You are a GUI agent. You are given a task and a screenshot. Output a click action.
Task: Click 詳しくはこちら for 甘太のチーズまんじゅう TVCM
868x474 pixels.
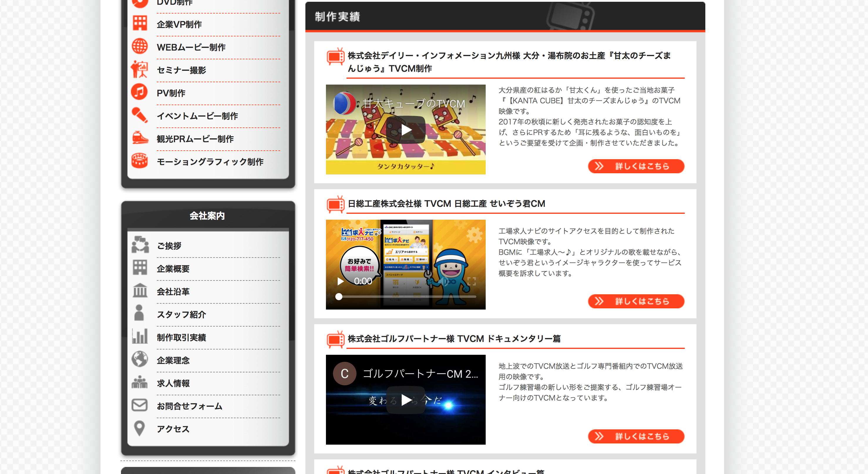(636, 166)
